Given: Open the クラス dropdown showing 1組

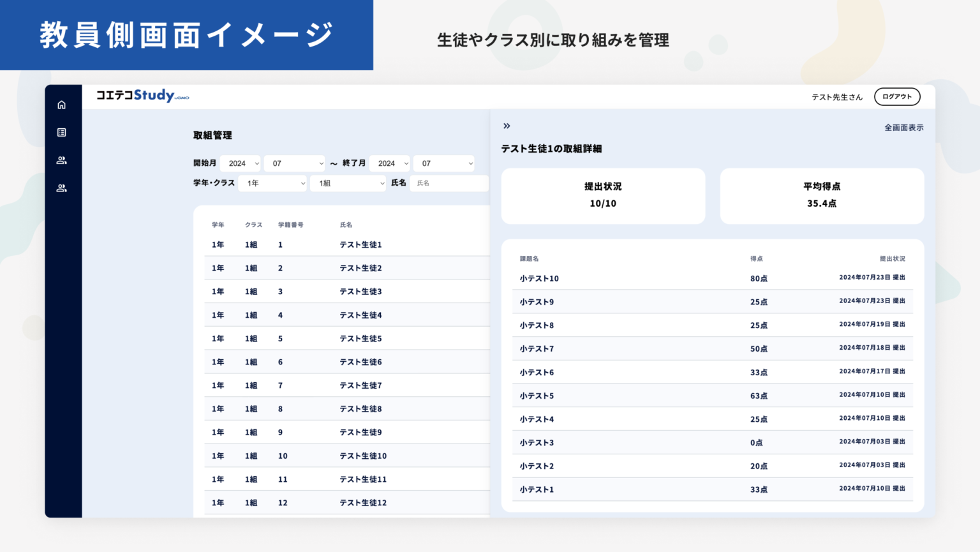Looking at the screenshot, I should point(348,183).
